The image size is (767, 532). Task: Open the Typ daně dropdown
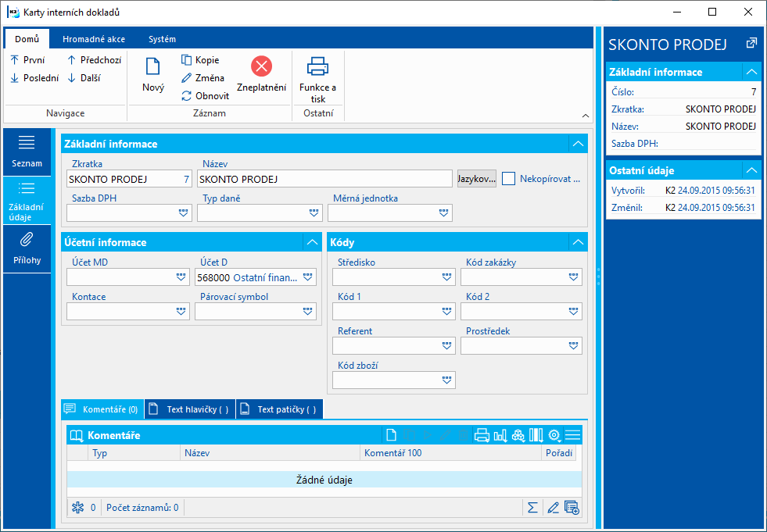point(314,213)
